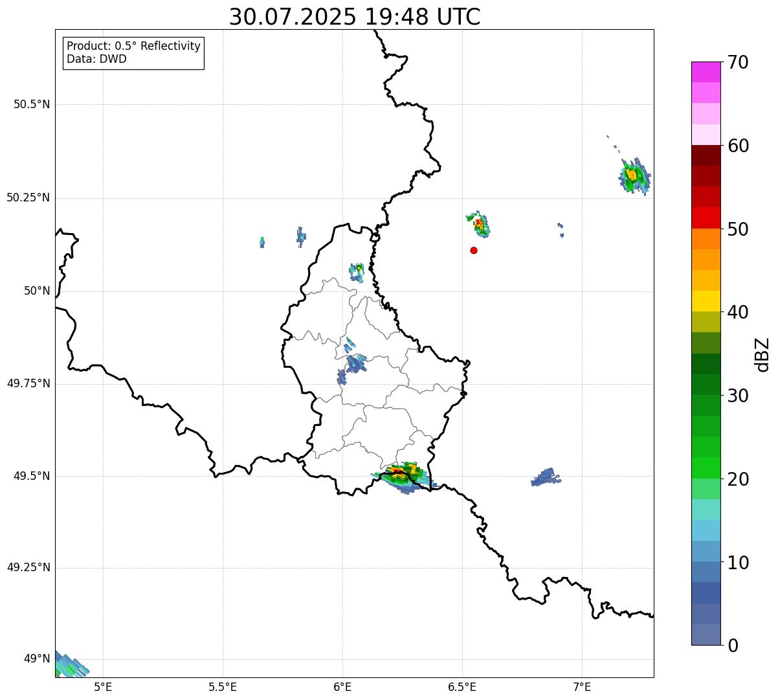This screenshot has height=700, width=778.
Task: Click the colorbar value 70
Action: [738, 62]
